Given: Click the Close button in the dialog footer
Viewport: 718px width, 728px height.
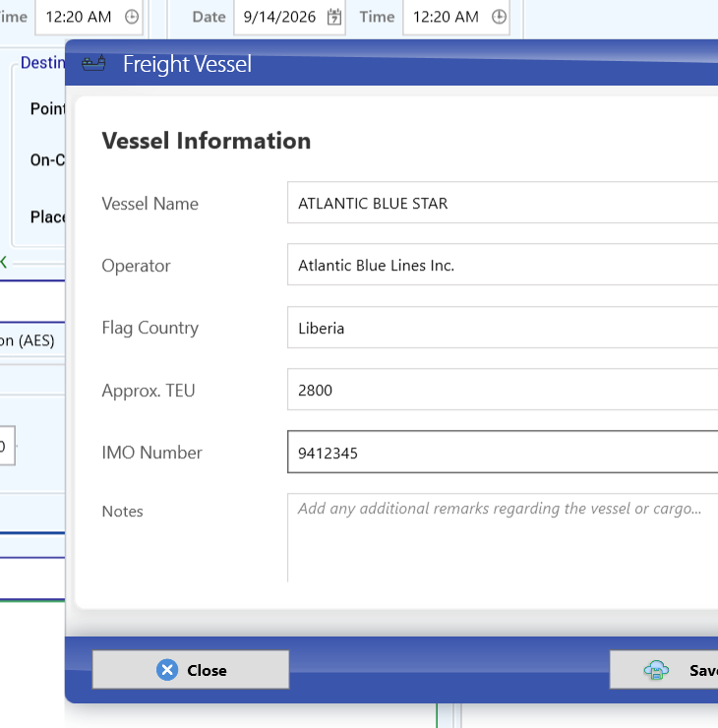Looking at the screenshot, I should click(x=191, y=670).
